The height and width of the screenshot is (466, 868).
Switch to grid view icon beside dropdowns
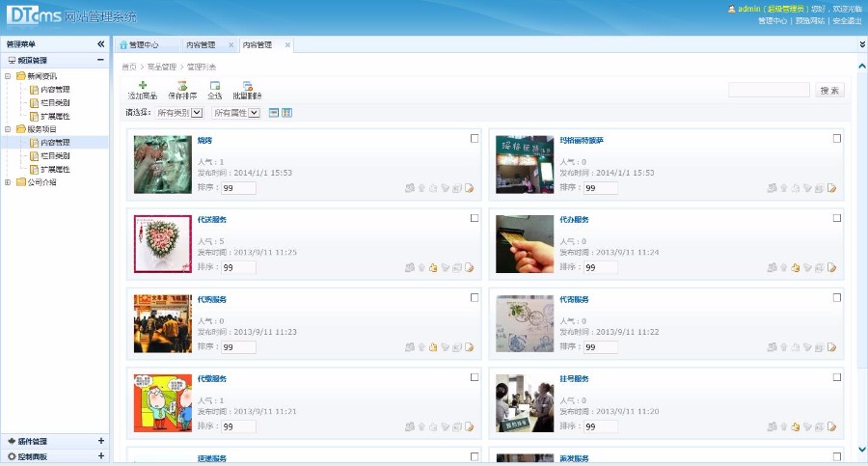pyautogui.click(x=286, y=113)
